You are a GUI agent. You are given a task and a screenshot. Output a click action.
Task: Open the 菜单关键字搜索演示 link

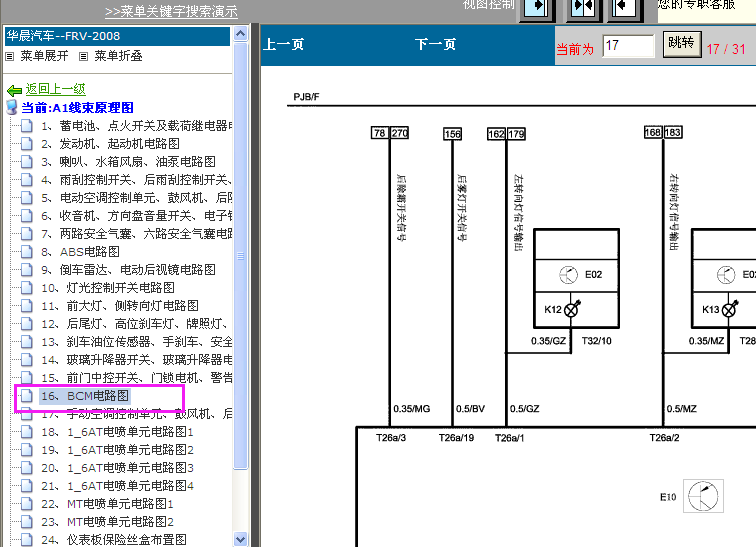(x=171, y=11)
